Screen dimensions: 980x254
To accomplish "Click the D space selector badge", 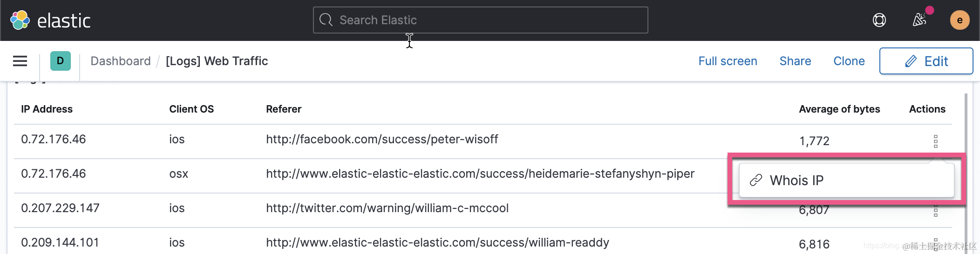I will [x=60, y=61].
